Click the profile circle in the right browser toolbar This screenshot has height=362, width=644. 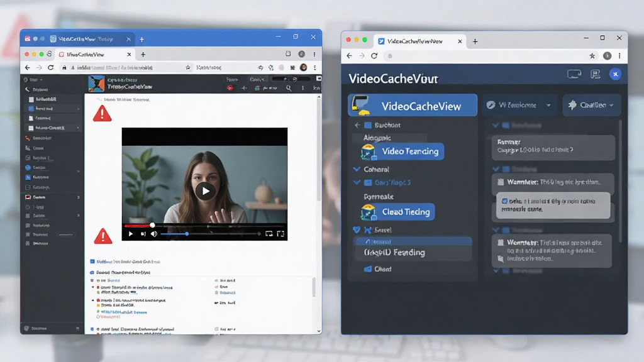(607, 56)
